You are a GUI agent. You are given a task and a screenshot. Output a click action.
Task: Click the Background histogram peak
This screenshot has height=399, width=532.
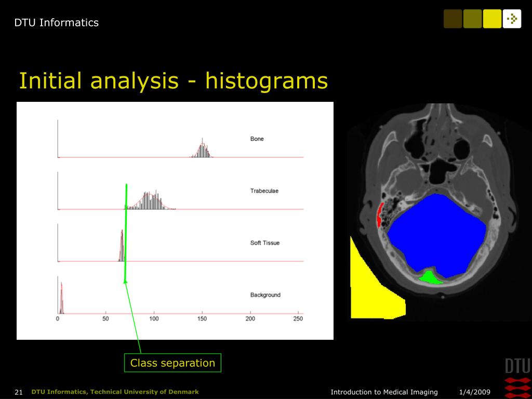pyautogui.click(x=61, y=298)
